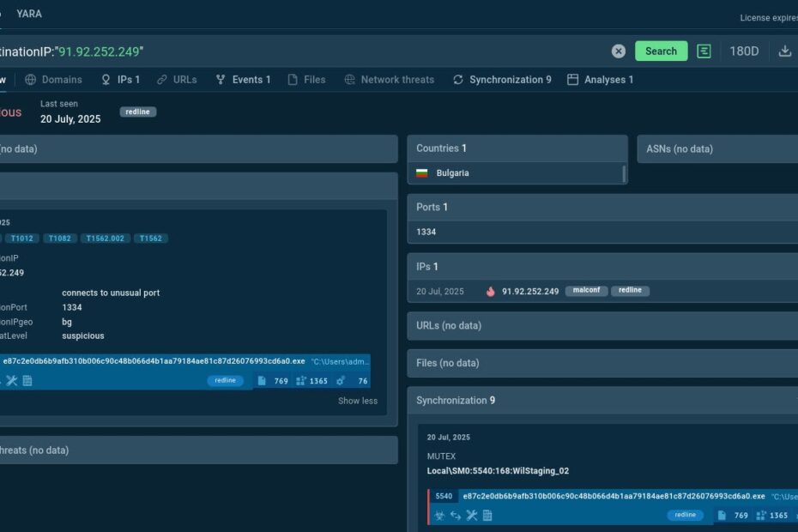Image resolution: width=798 pixels, height=532 pixels.
Task: Click the network arrows icon in Synchronization row
Action: 455,516
